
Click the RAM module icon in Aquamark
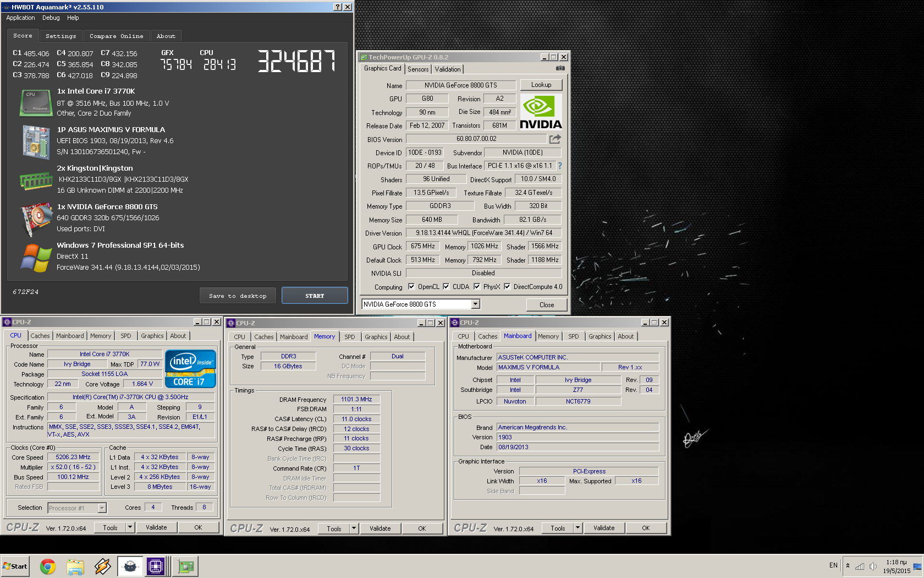click(36, 181)
